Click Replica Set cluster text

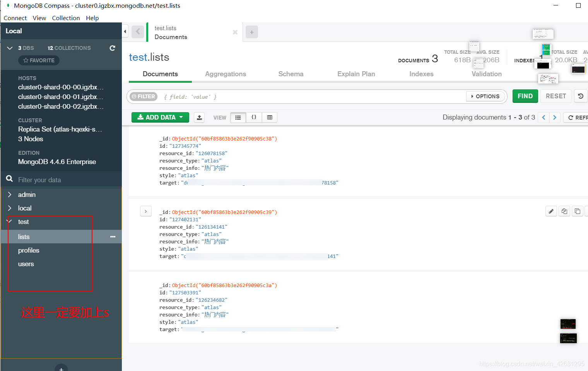(x=60, y=129)
